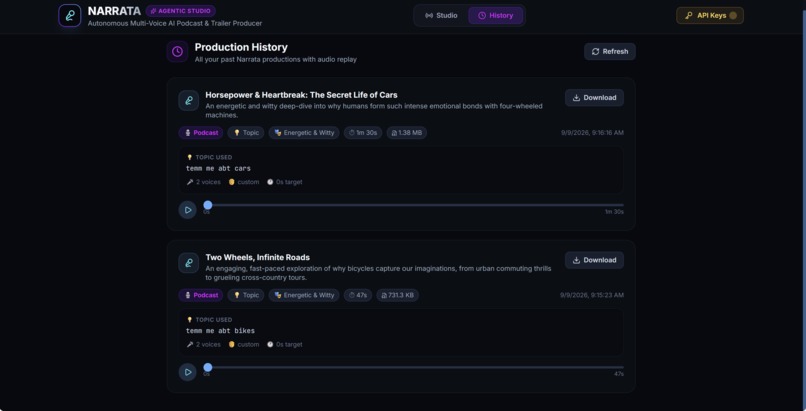Click the Narrata microphone logo icon

coord(69,15)
